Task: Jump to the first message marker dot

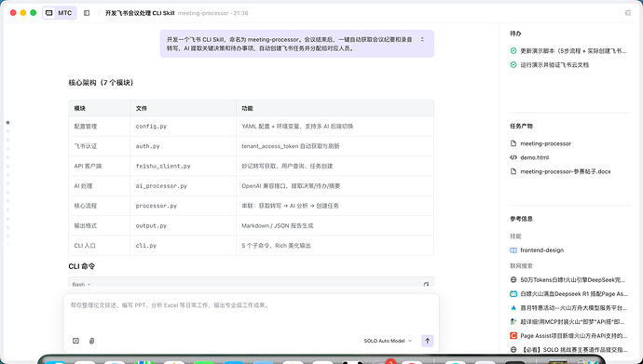Action: pos(7,123)
